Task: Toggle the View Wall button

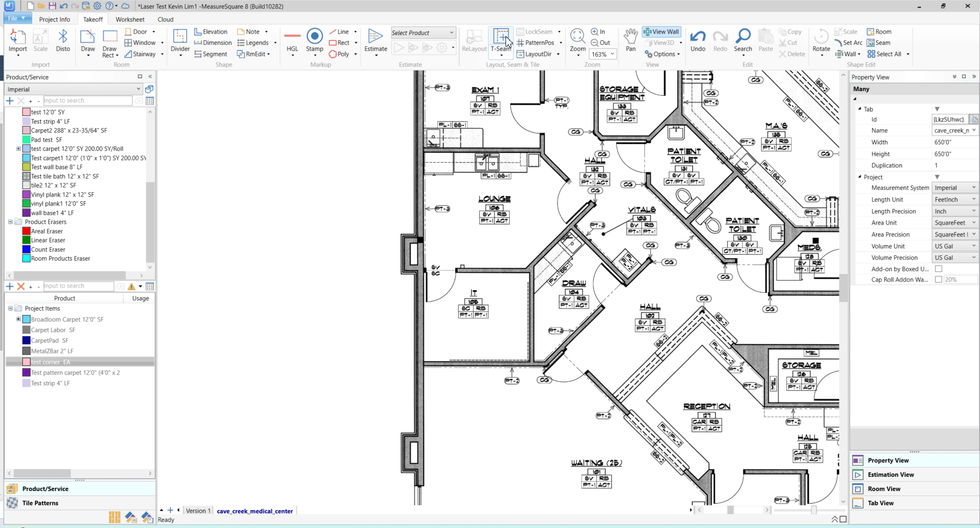Action: pyautogui.click(x=661, y=32)
